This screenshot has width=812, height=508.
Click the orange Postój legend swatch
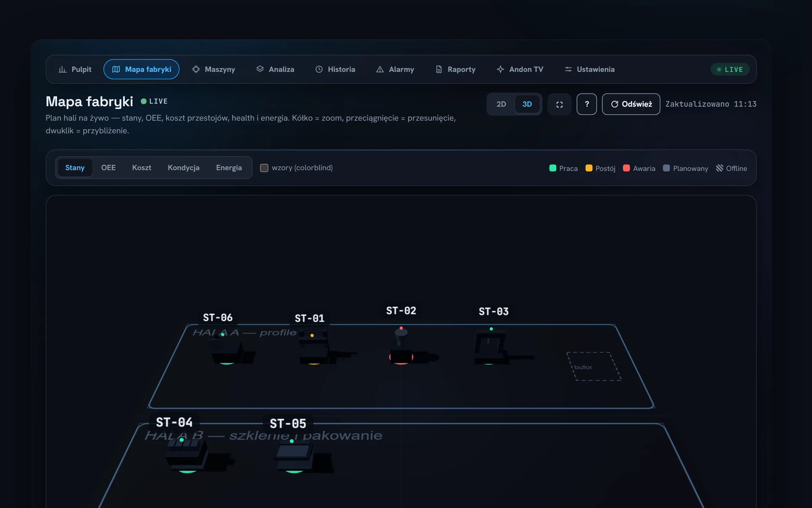(x=589, y=168)
